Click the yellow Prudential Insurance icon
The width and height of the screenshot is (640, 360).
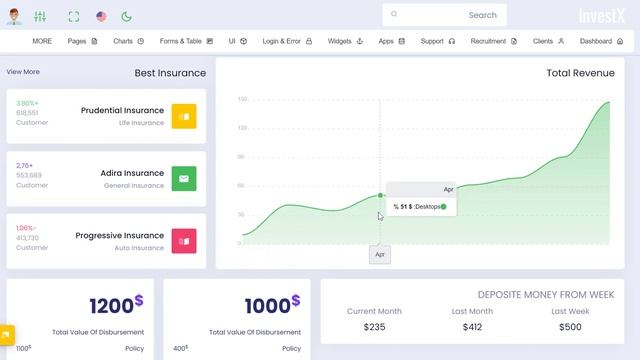tap(184, 116)
